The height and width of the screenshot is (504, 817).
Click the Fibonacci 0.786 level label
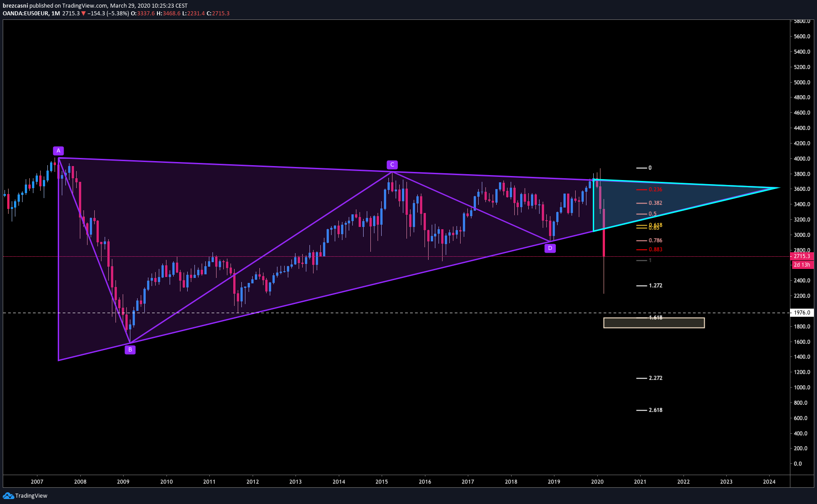[x=655, y=240]
